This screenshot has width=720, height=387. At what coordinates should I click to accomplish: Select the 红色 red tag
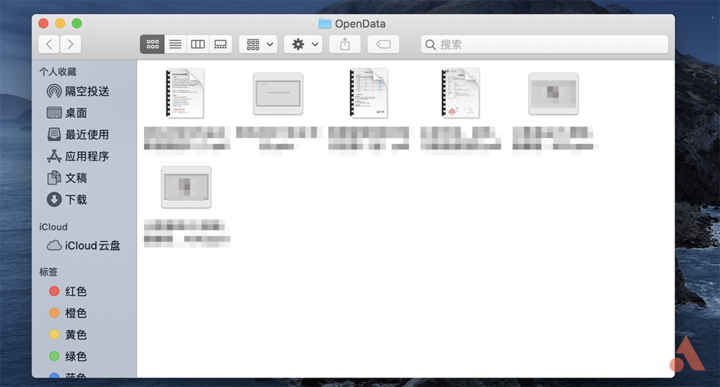[68, 292]
